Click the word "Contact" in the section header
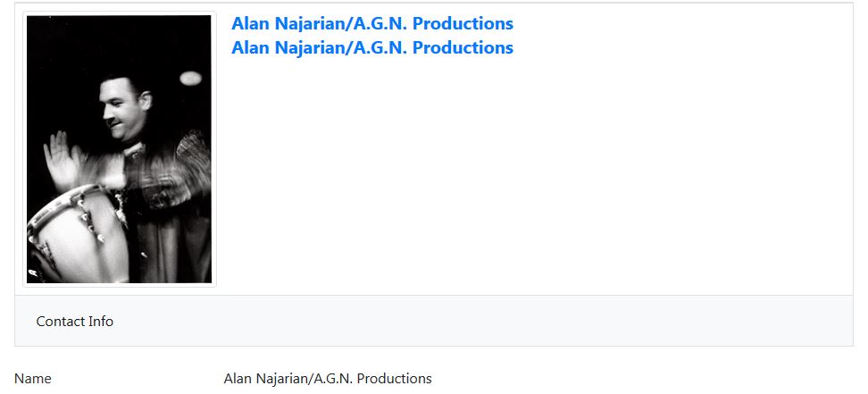Image resolution: width=868 pixels, height=394 pixels. click(x=61, y=322)
